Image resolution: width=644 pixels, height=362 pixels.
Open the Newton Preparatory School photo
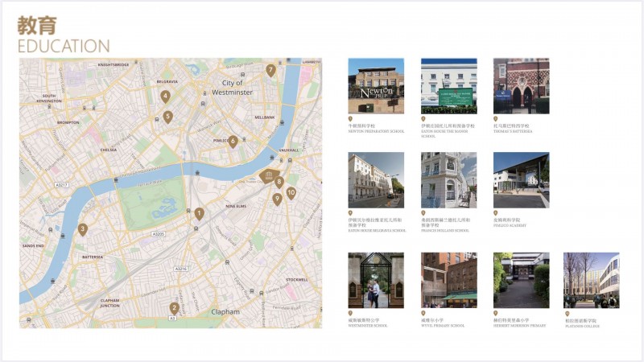coord(376,85)
